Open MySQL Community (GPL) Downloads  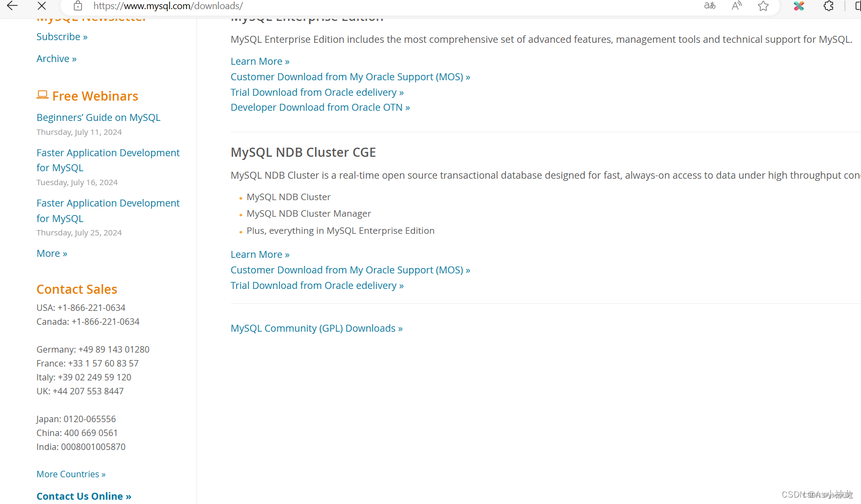pos(316,328)
